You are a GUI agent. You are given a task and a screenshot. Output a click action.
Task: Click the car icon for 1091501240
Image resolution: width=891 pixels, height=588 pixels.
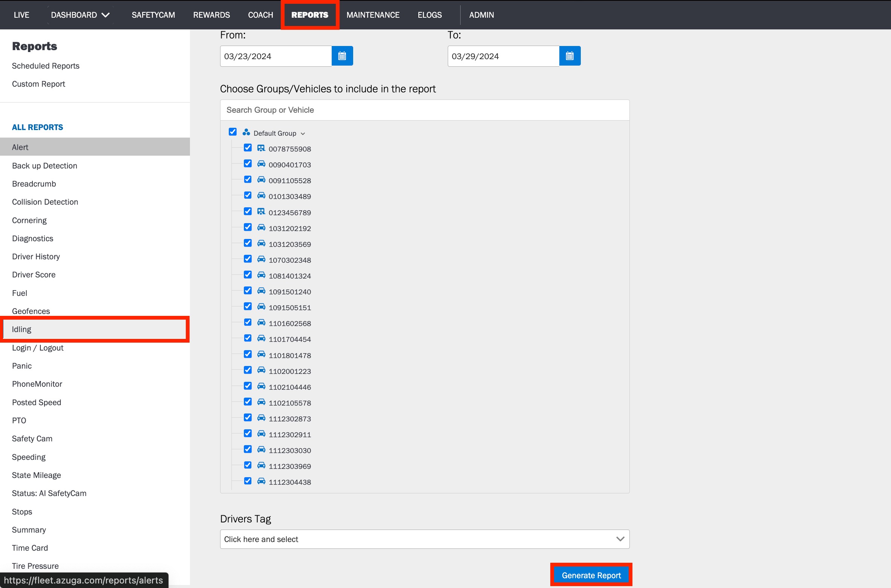261,291
